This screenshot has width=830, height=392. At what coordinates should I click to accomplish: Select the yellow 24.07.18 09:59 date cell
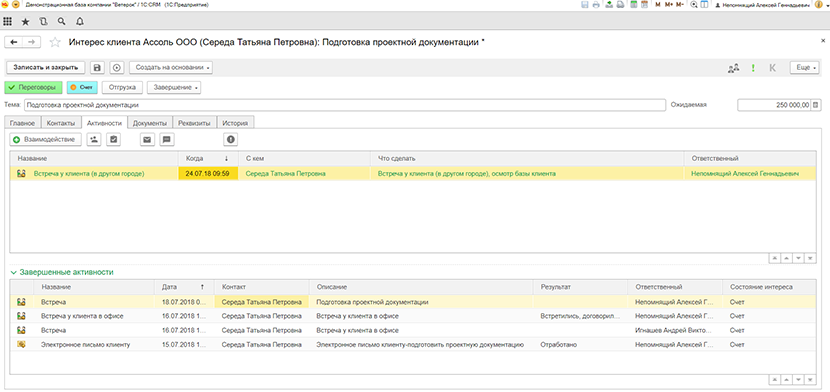208,174
